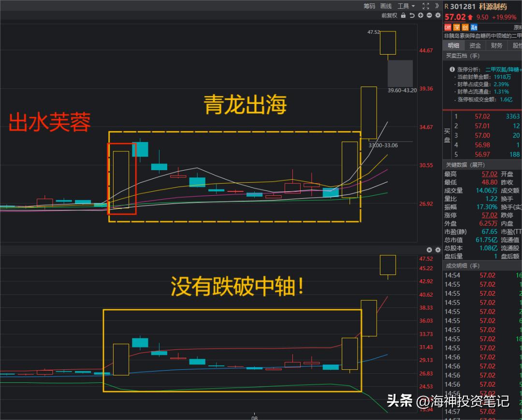Click the R marker before 301281

(x=447, y=7)
